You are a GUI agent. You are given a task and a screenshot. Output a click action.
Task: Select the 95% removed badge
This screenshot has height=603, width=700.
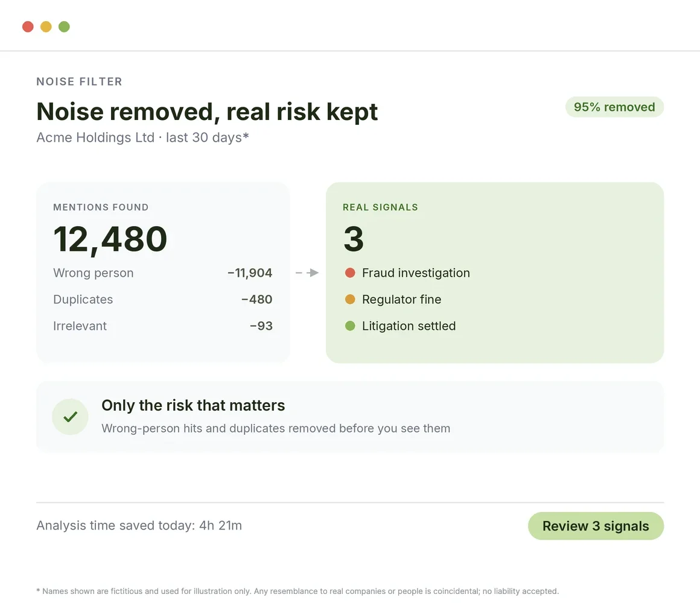tap(614, 107)
